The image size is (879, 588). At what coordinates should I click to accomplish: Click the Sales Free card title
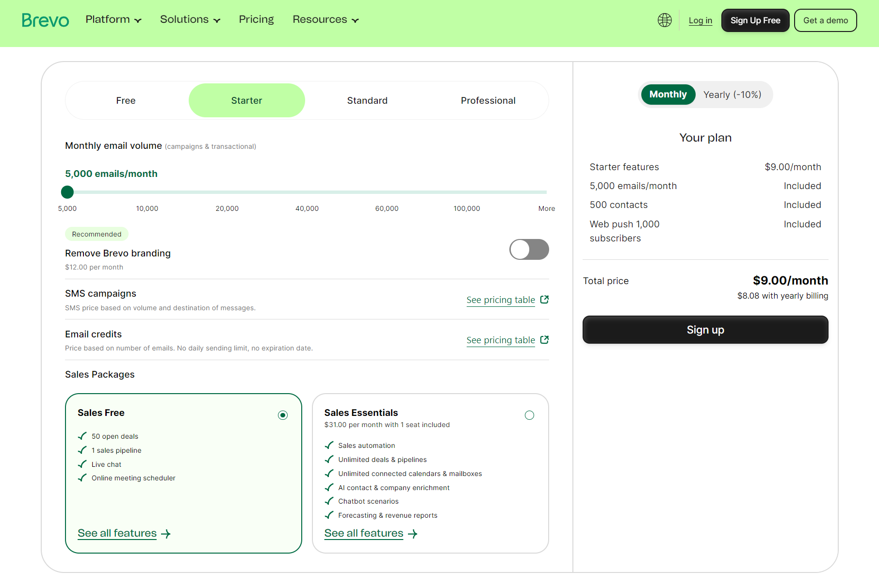101,413
